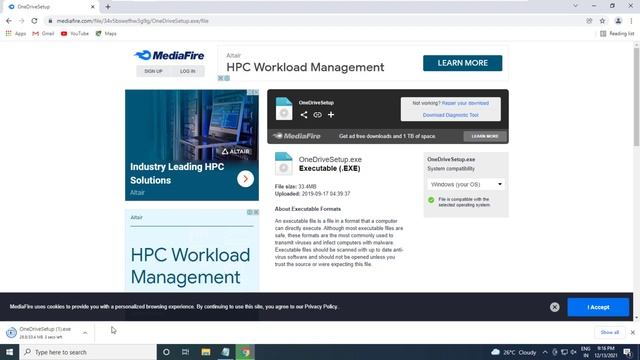This screenshot has width=640, height=360.
Task: Open the notification center icon
Action: (x=627, y=352)
